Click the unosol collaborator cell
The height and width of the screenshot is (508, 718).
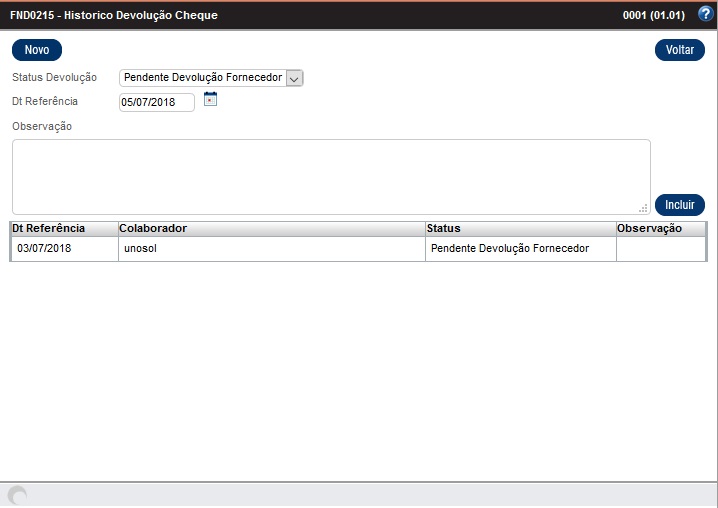[141, 248]
